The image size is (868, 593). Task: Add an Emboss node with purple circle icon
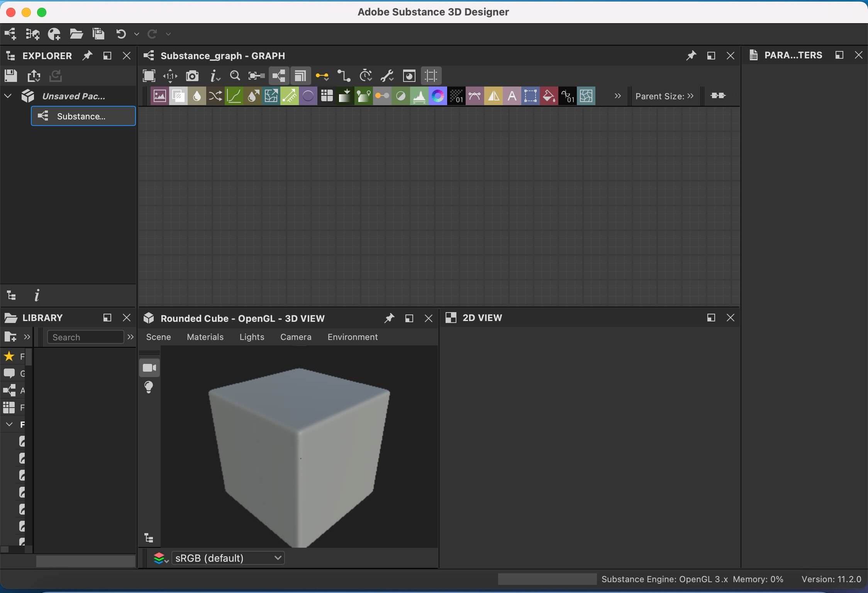[308, 96]
